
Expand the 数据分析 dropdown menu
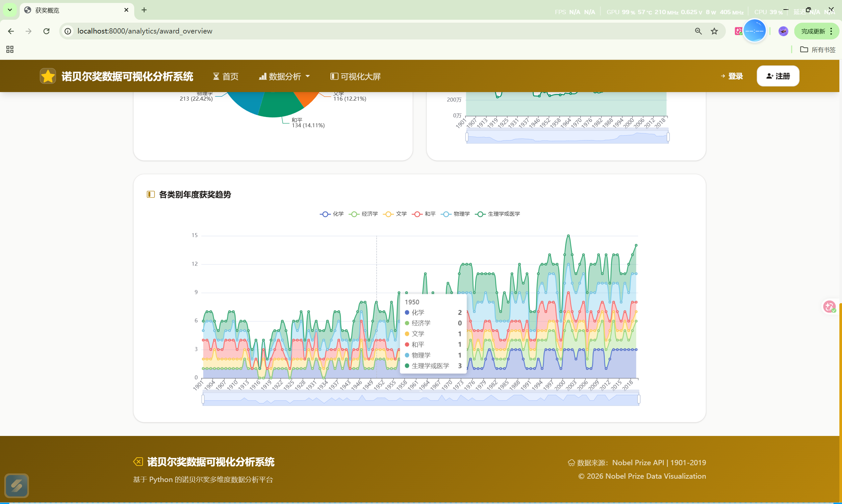284,76
